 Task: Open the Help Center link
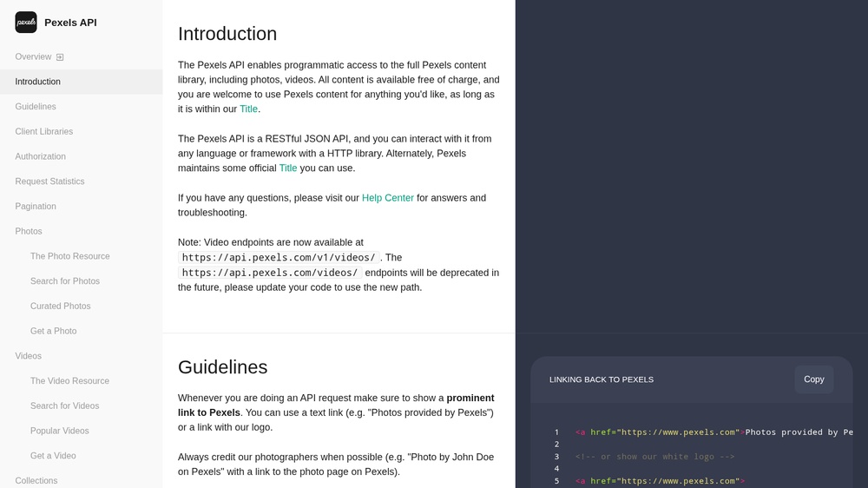(x=387, y=198)
